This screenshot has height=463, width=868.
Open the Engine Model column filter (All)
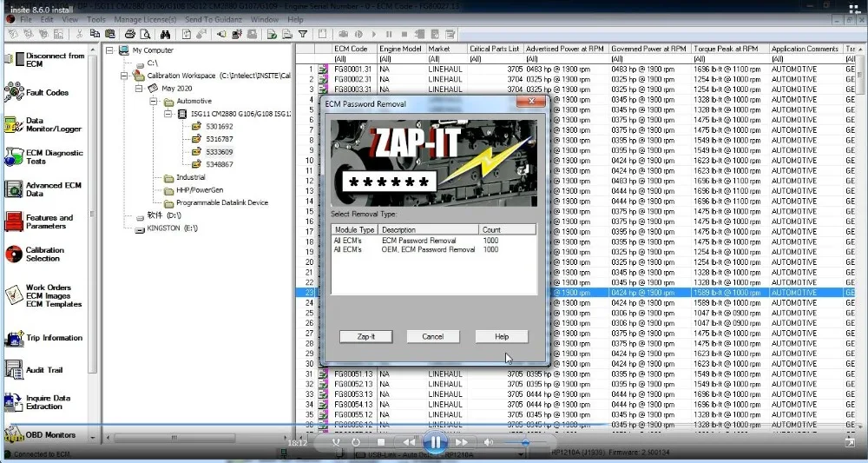[x=401, y=59]
